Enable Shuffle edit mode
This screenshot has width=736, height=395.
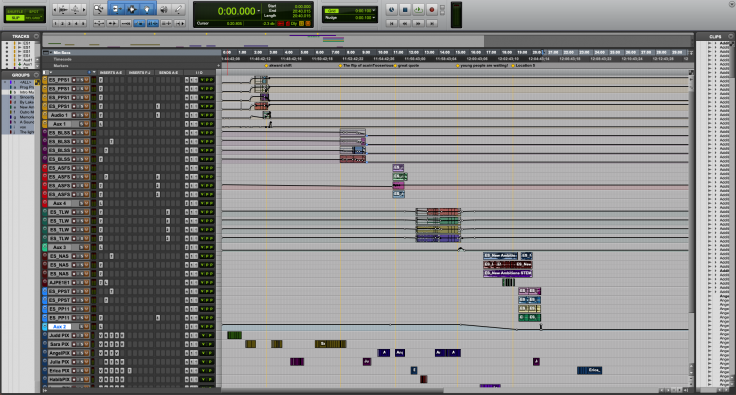point(15,11)
